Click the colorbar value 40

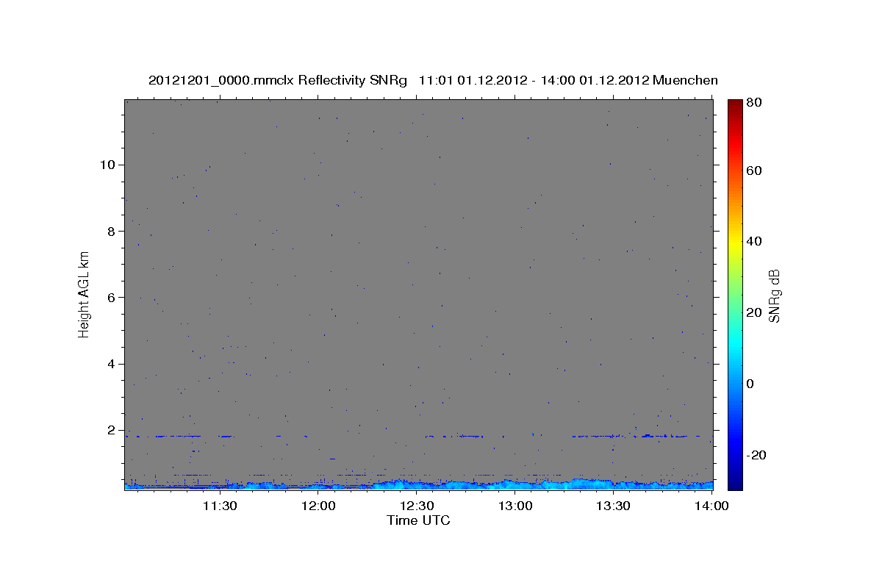click(755, 241)
